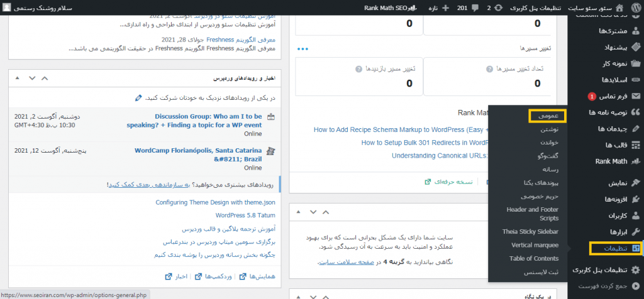
Task: Open the three-dots menu above redirect stats
Action: pyautogui.click(x=303, y=49)
